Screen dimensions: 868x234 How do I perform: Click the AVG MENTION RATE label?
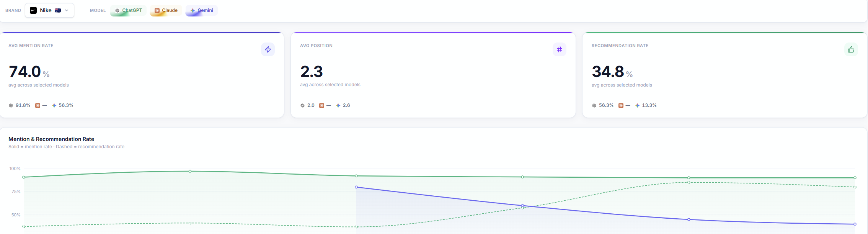[x=31, y=46]
